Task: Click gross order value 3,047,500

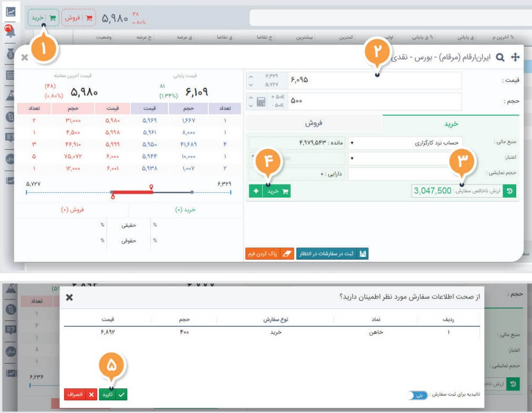Action: pos(432,191)
